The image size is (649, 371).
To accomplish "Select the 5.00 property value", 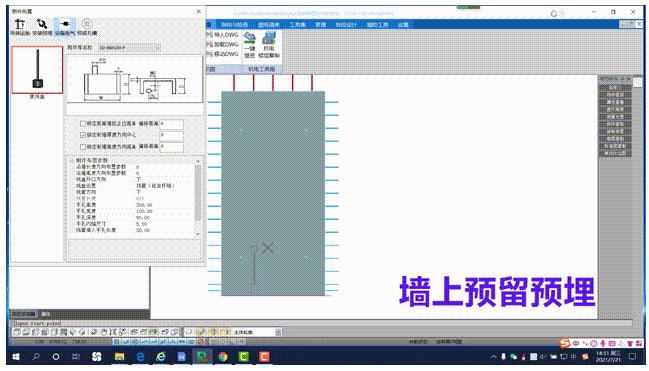I will click(x=142, y=224).
